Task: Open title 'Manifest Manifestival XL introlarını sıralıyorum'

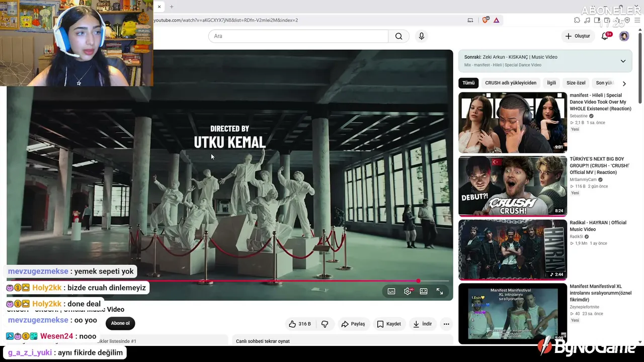Action: click(x=601, y=293)
